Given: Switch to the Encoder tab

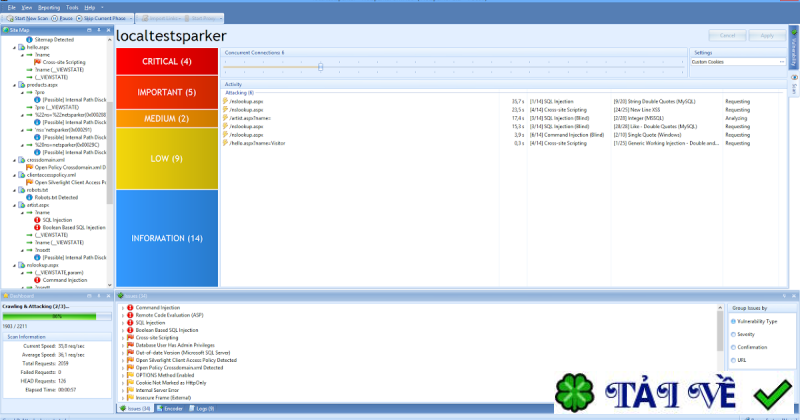Looking at the screenshot, I should pos(169,409).
